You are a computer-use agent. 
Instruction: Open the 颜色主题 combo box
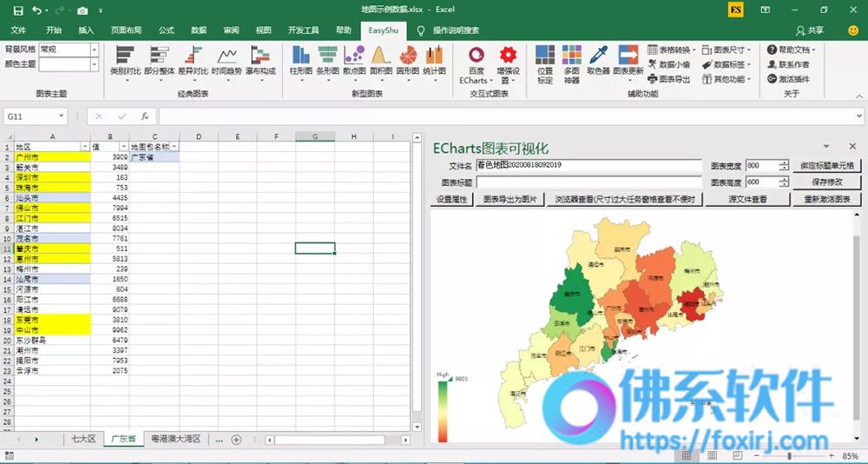[x=69, y=64]
